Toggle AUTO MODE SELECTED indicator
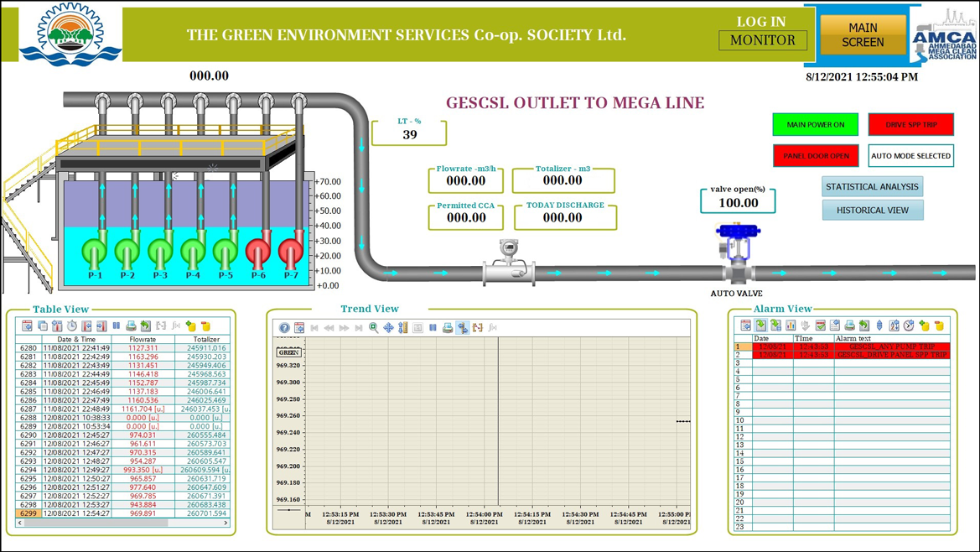The height and width of the screenshot is (552, 980). click(910, 156)
